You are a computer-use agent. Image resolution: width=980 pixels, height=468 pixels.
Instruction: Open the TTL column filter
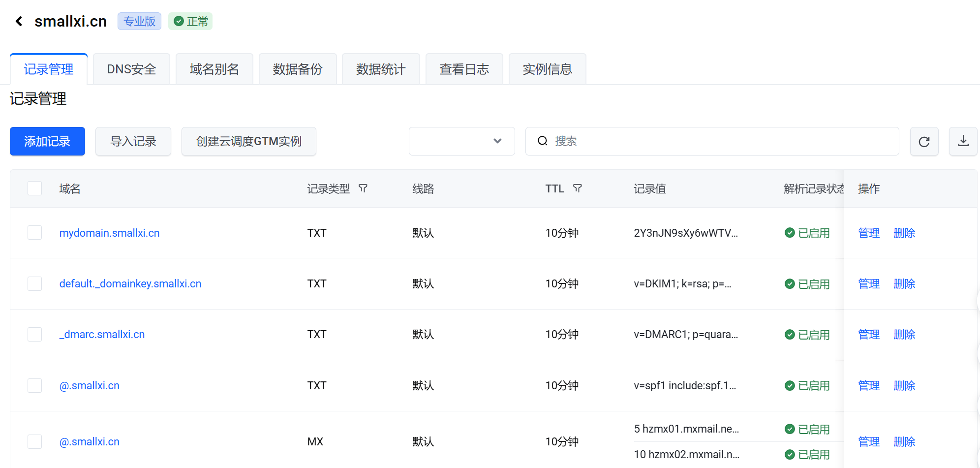click(x=577, y=188)
